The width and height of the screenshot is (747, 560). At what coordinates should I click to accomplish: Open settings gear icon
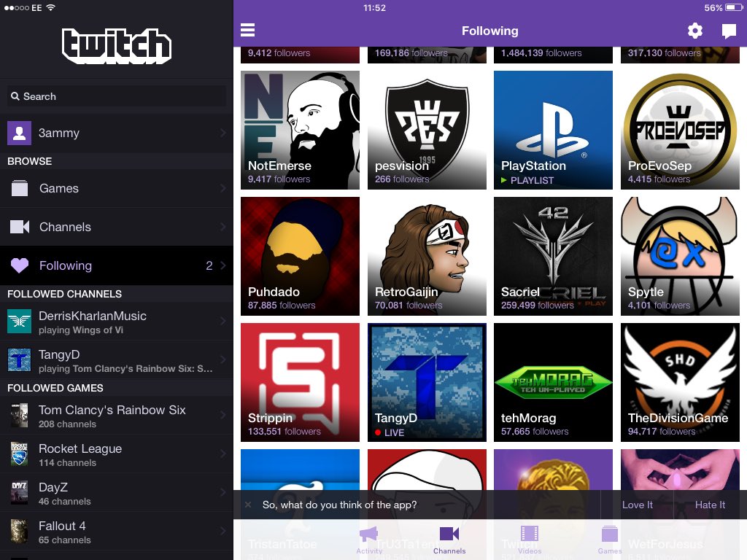(695, 31)
